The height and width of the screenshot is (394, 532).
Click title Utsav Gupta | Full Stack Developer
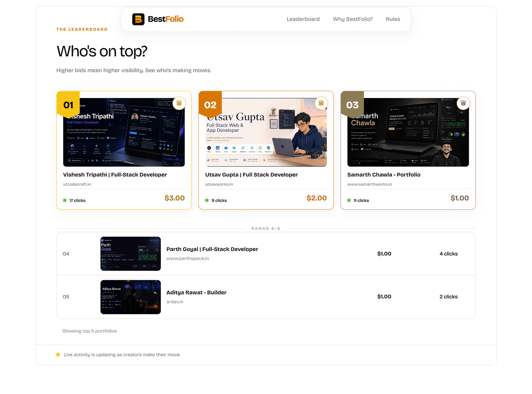pos(251,175)
